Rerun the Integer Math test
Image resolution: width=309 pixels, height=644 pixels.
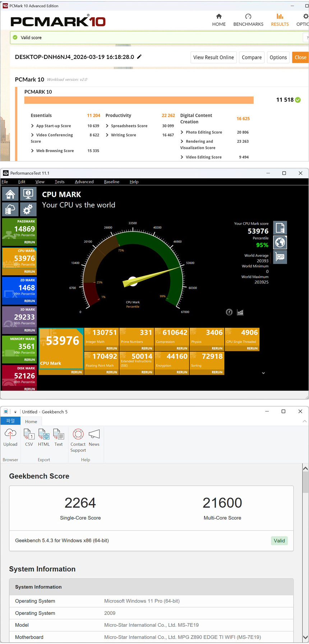pyautogui.click(x=111, y=348)
